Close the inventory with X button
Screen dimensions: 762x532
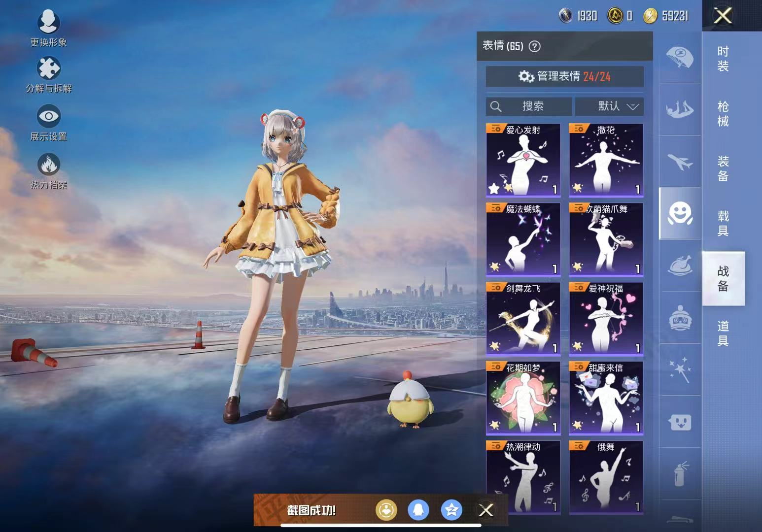tap(723, 16)
